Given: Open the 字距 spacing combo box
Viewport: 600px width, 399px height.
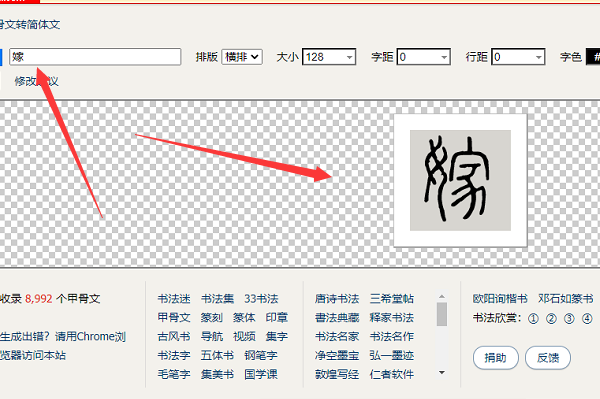Looking at the screenshot, I should tap(424, 57).
